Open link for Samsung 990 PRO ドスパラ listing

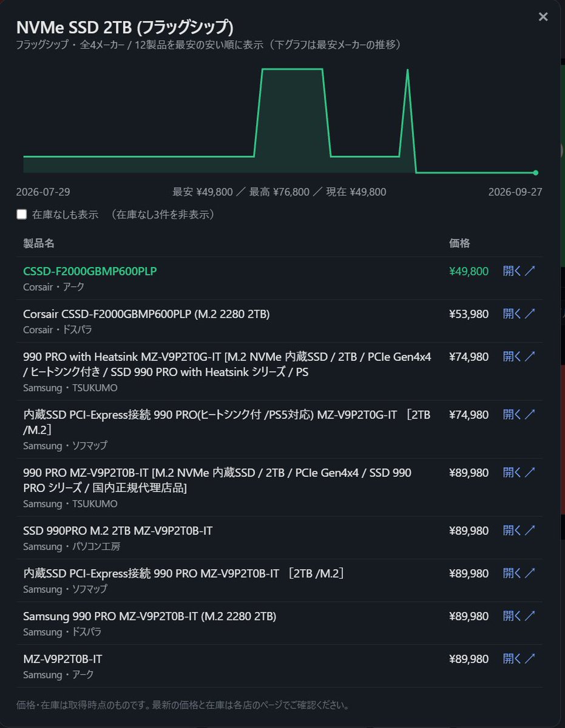tap(519, 616)
